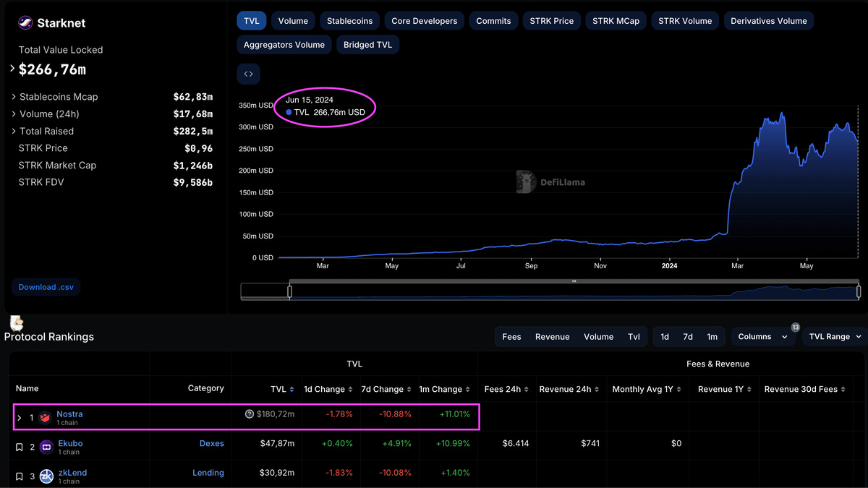This screenshot has height=488, width=868.
Task: Toggle the Derivatives Volume chart metric
Action: coord(769,21)
